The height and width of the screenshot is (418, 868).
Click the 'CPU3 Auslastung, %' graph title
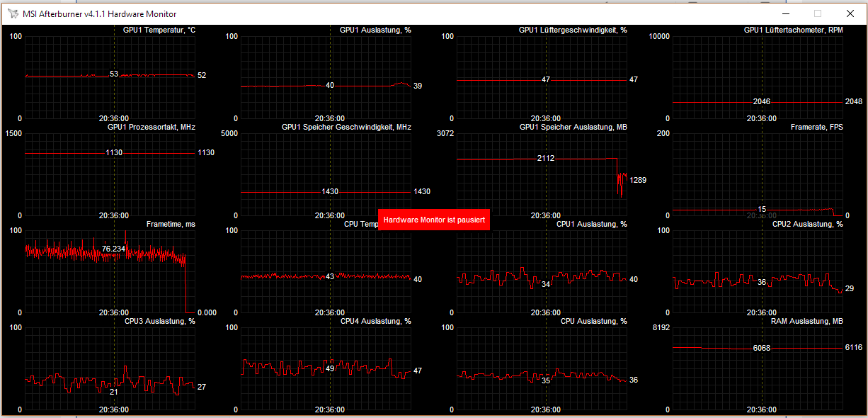click(x=160, y=321)
